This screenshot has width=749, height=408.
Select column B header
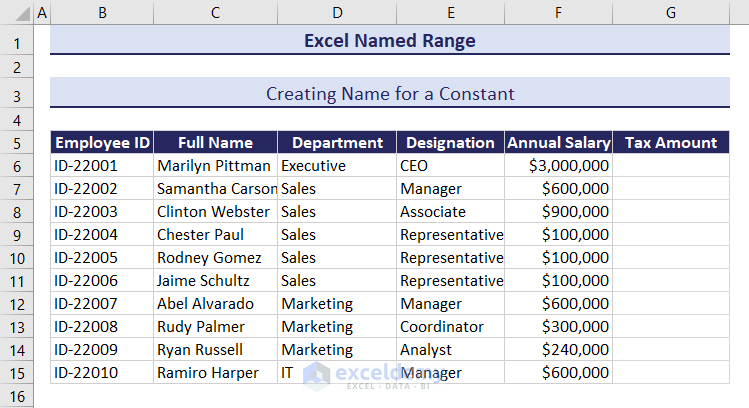click(x=101, y=12)
